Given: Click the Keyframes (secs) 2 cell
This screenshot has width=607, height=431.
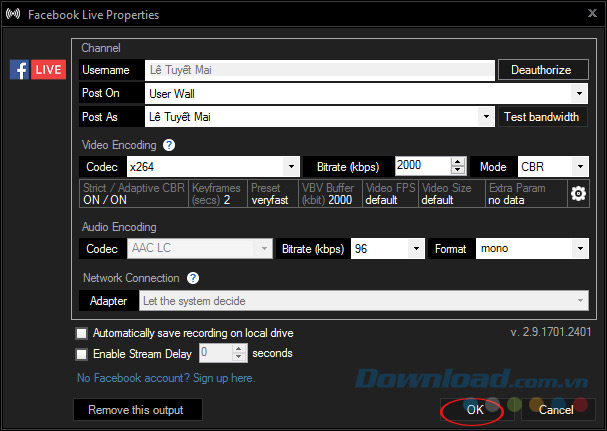Looking at the screenshot, I should pos(218,194).
